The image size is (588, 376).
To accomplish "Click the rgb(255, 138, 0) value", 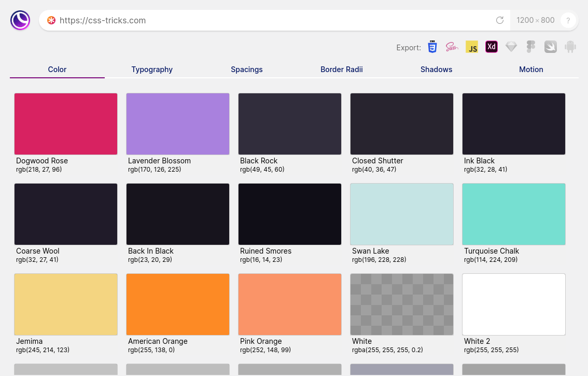I will pos(151,350).
